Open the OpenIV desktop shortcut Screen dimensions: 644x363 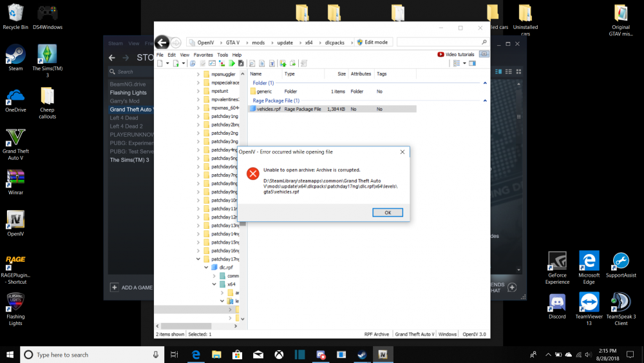point(15,223)
